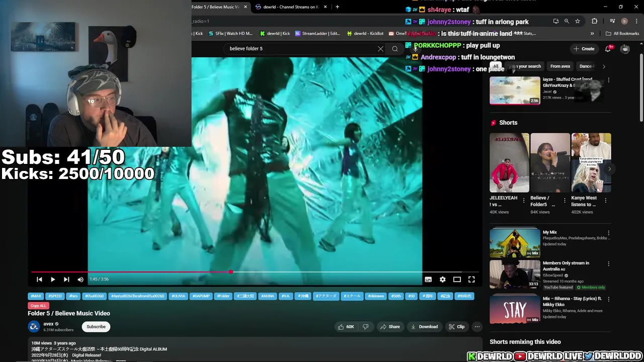Bookmark this page star icon
The height and width of the screenshot is (362, 644).
(x=578, y=21)
